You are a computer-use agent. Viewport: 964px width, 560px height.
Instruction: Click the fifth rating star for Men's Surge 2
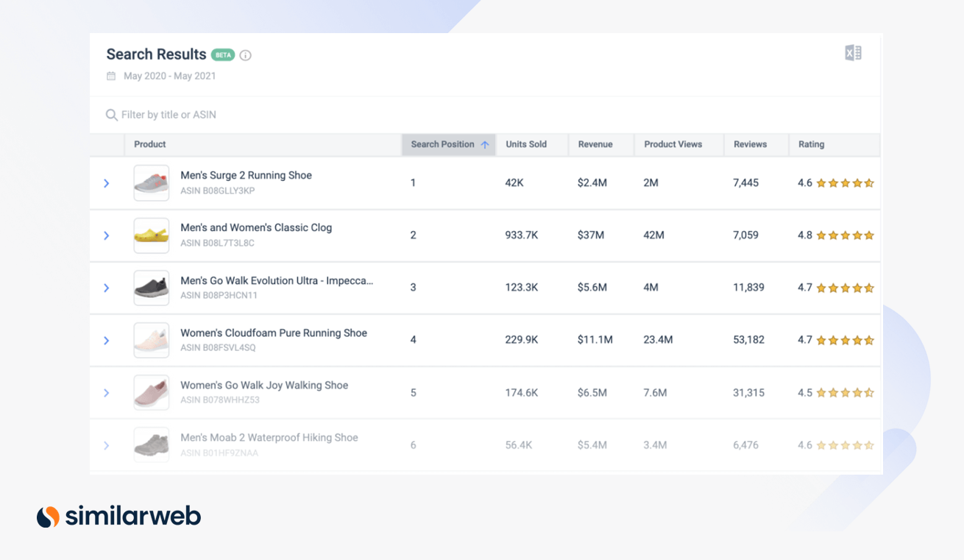tap(870, 182)
